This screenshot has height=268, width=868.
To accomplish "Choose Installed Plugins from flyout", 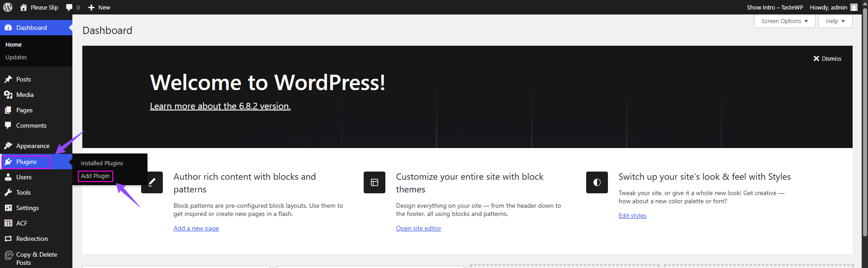I will (x=102, y=163).
